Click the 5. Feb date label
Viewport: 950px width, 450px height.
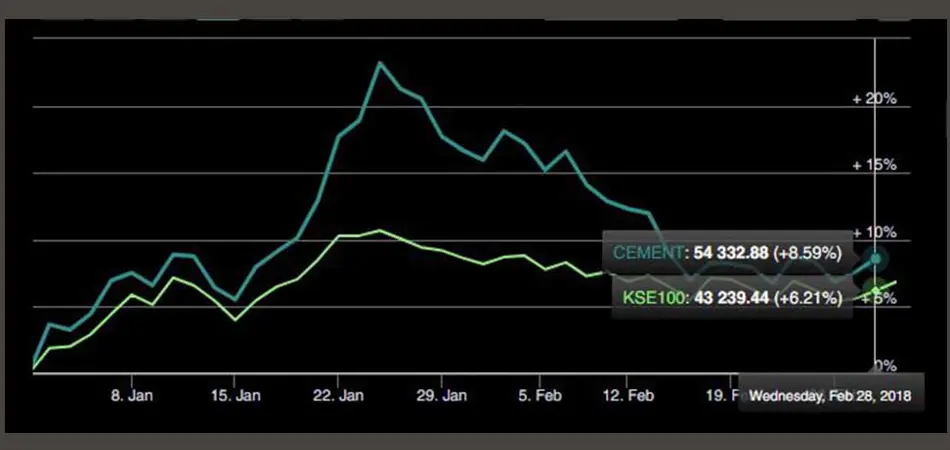click(540, 396)
